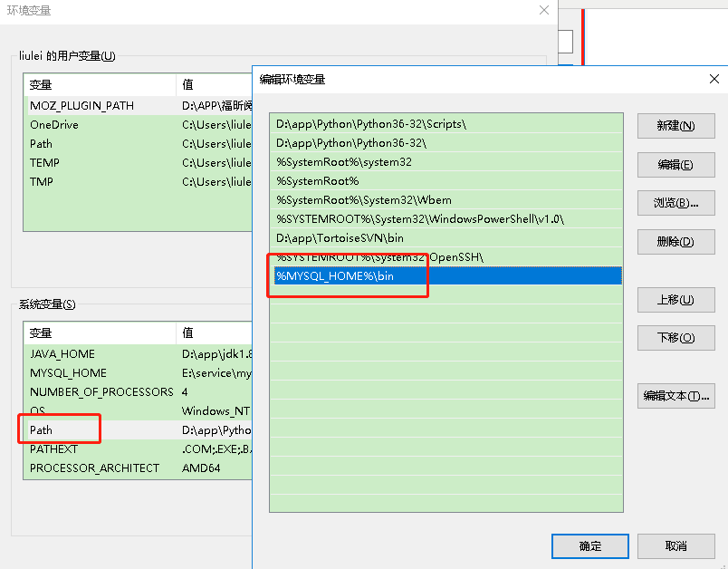Close the 环境变量 window
728x569 pixels.
coord(544,10)
